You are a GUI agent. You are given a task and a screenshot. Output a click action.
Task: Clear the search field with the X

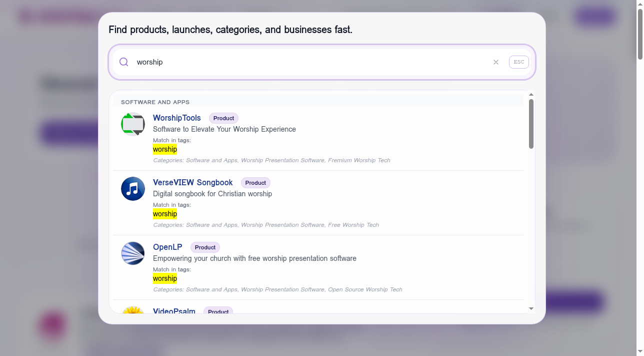pyautogui.click(x=496, y=62)
